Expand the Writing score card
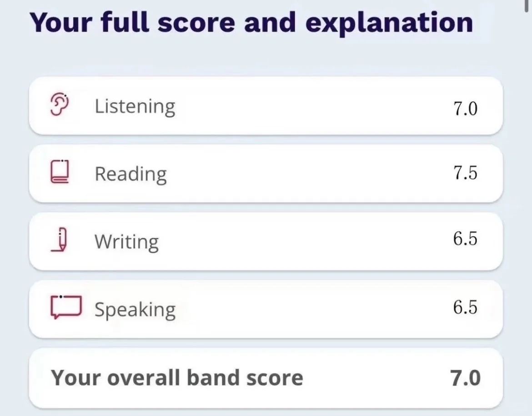Screen dimensions: 532x416 [x=266, y=241]
